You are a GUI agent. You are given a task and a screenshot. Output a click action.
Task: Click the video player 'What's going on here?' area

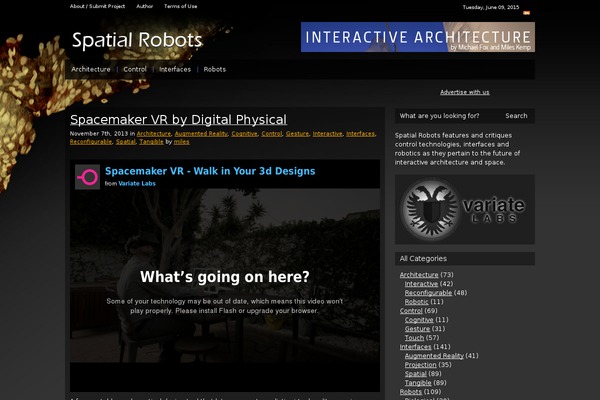(225, 276)
